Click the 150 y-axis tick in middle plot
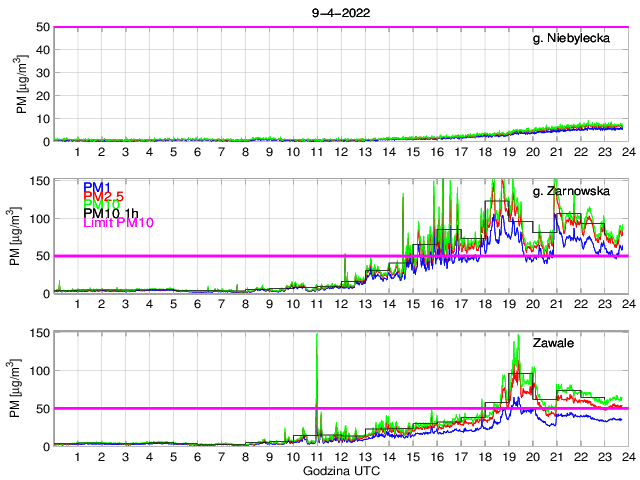Viewport: 640px width, 480px height. pyautogui.click(x=40, y=180)
